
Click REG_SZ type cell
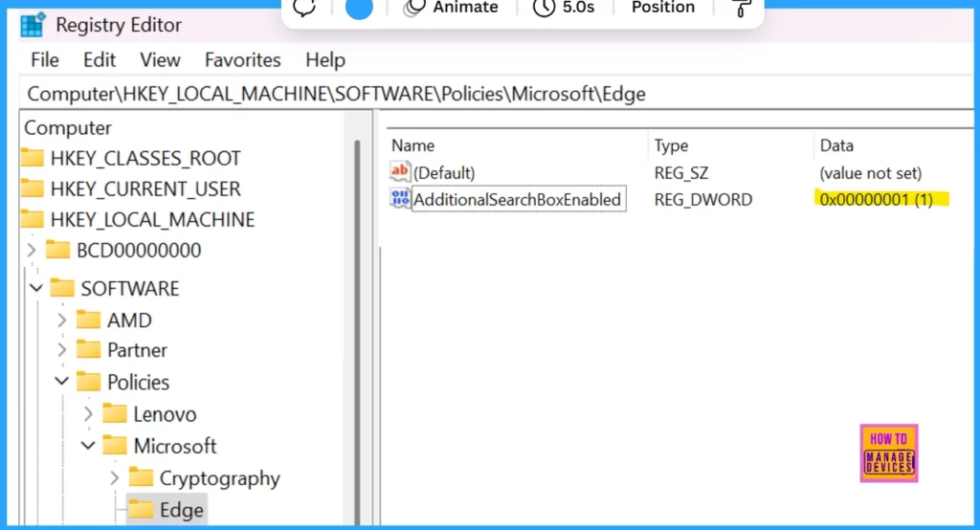click(681, 172)
